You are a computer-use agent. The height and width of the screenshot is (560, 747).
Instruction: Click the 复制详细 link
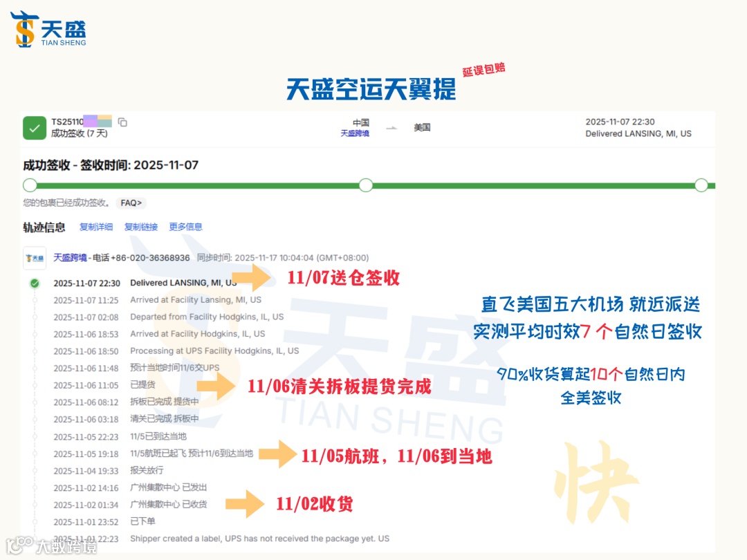coord(95,227)
